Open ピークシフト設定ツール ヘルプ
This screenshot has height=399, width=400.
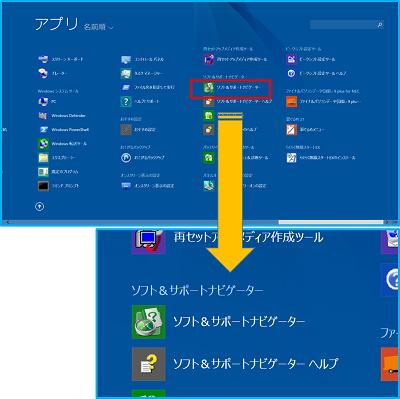316,73
